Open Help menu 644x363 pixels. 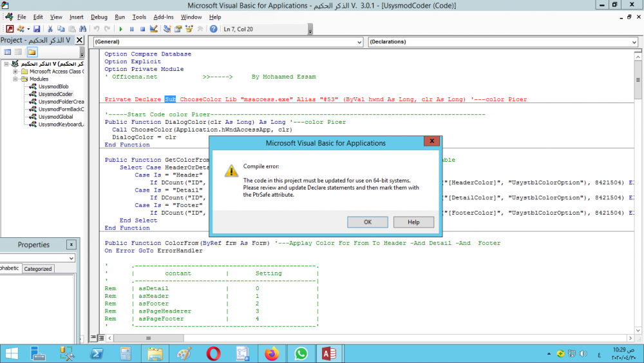point(215,17)
